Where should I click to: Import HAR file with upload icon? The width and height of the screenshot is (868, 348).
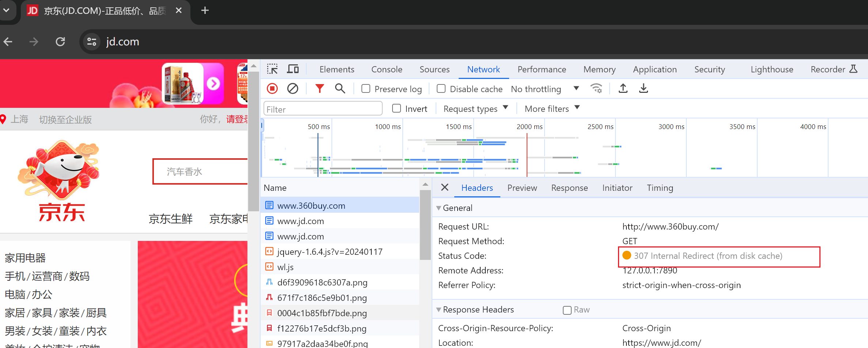623,88
